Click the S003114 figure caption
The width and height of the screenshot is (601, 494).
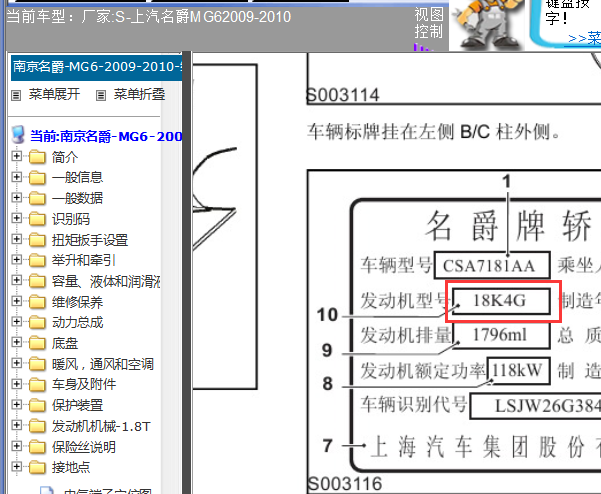pos(343,95)
